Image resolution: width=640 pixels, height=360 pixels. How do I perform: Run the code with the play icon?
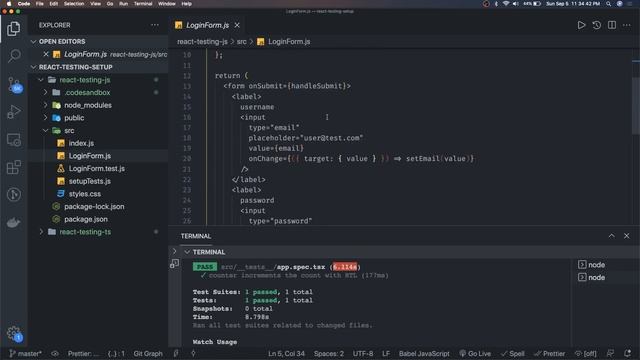coord(581,25)
